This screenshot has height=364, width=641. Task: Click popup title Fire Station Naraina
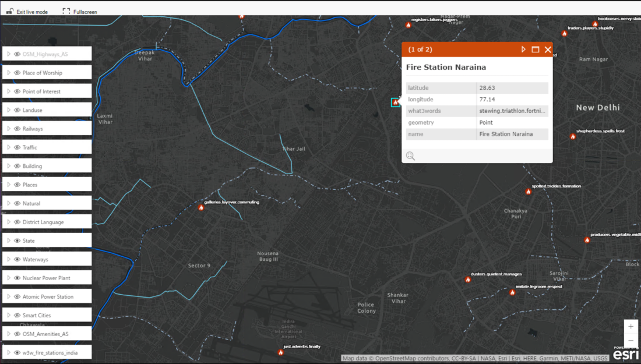click(x=446, y=67)
